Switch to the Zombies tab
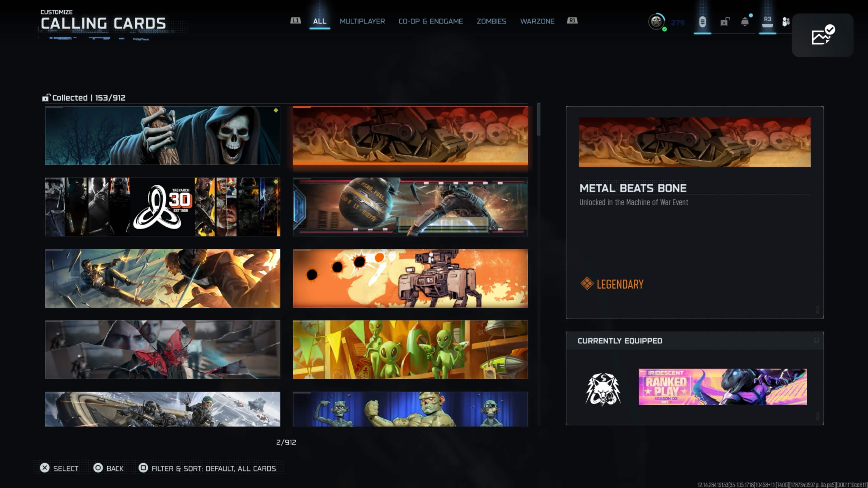Image resolution: width=868 pixels, height=488 pixels. click(491, 21)
